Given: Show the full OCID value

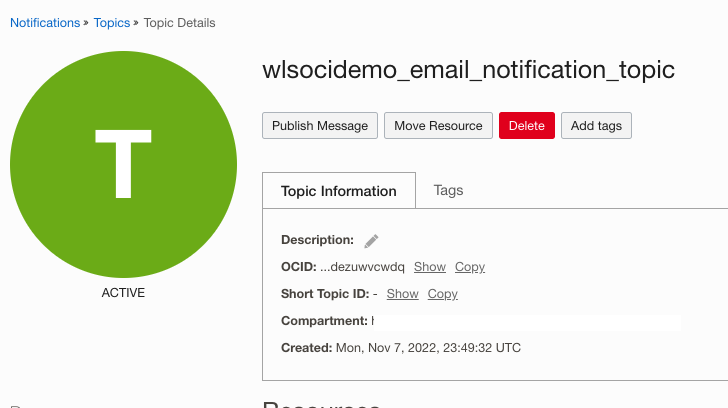Looking at the screenshot, I should pos(430,267).
